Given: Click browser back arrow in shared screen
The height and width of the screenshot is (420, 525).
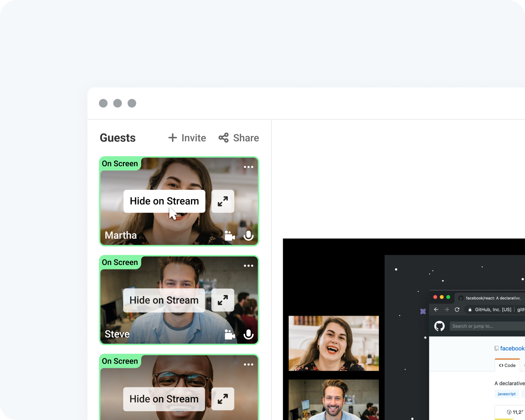Looking at the screenshot, I should coord(436,309).
